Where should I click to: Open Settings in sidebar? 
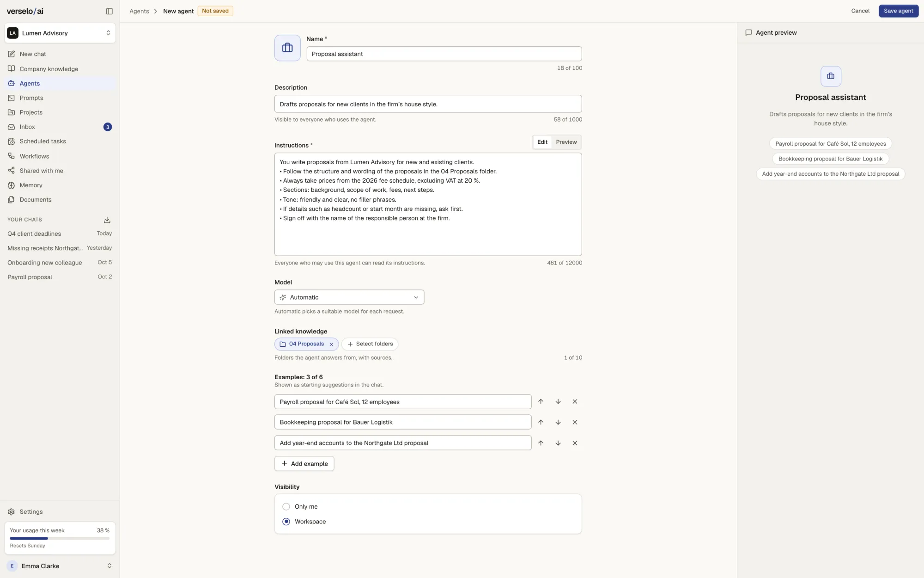pos(60,512)
